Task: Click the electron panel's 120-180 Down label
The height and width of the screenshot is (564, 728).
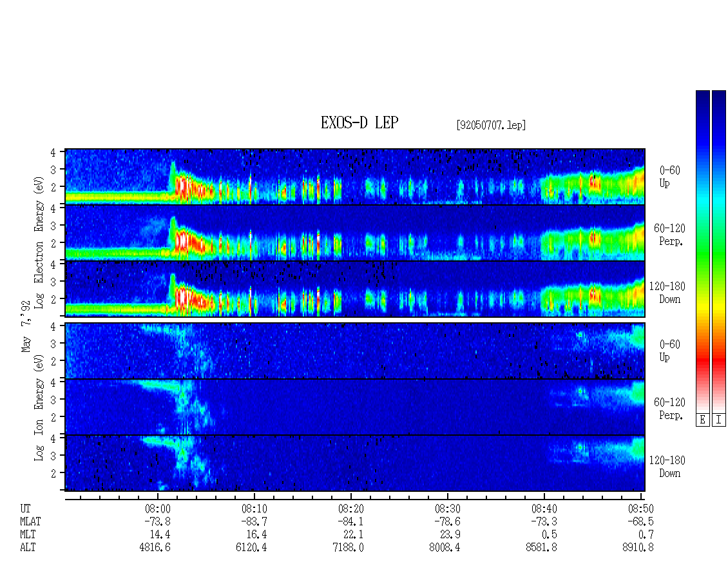Action: 667,293
